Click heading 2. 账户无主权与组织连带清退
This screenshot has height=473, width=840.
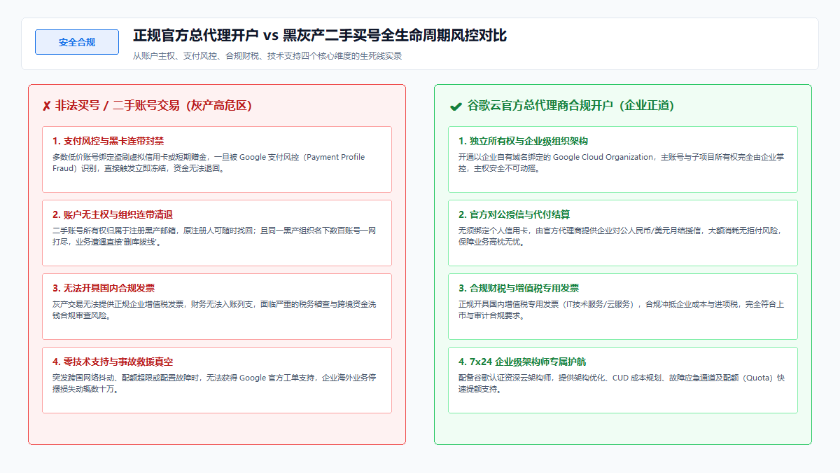112,215
